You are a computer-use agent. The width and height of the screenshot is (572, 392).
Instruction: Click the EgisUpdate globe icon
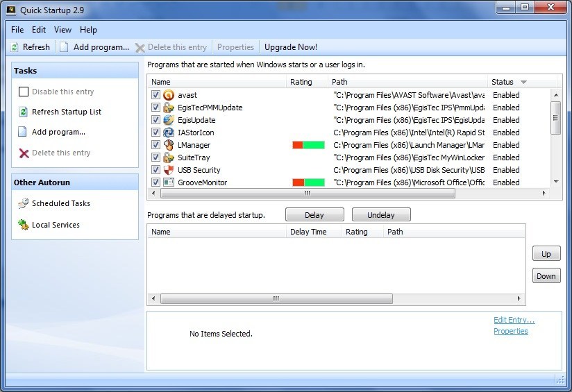169,120
